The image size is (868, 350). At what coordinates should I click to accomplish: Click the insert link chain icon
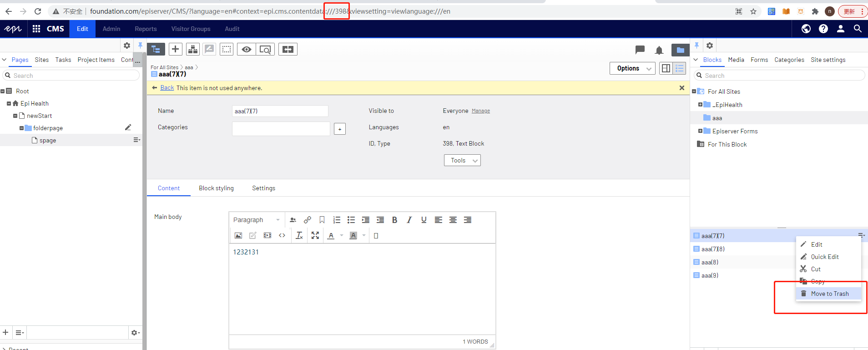308,220
